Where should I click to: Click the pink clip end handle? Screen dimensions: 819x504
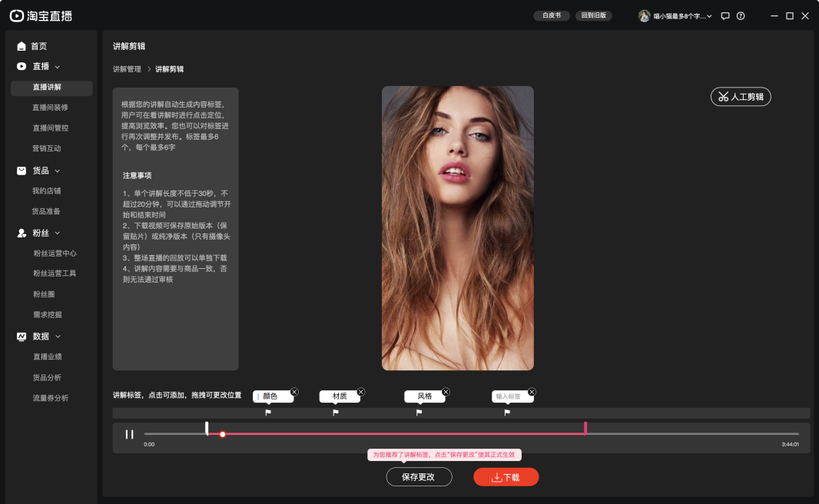(x=585, y=428)
